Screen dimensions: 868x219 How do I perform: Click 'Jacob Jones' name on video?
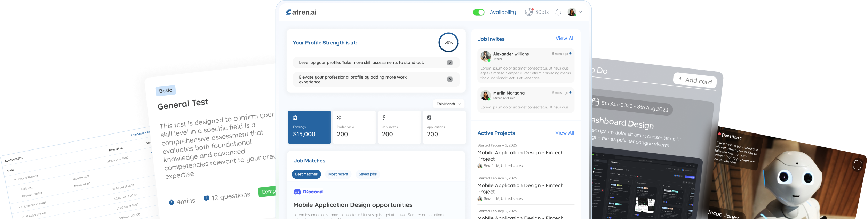pos(723,214)
